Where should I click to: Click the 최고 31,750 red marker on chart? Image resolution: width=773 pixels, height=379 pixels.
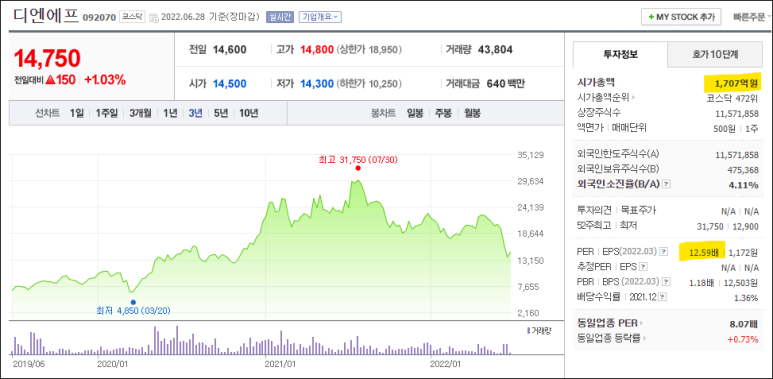pyautogui.click(x=358, y=168)
